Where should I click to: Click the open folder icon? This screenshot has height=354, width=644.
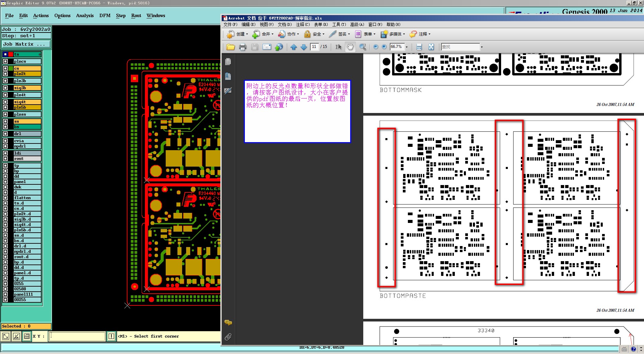click(x=230, y=47)
